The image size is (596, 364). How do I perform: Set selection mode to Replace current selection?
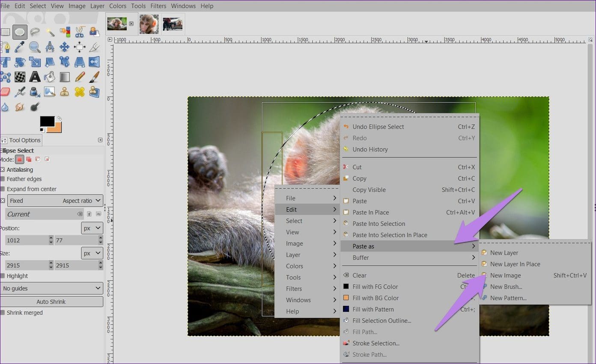20,159
